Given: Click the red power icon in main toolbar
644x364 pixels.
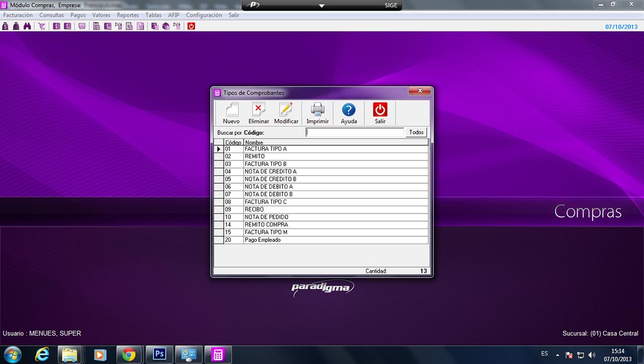Looking at the screenshot, I should point(191,26).
